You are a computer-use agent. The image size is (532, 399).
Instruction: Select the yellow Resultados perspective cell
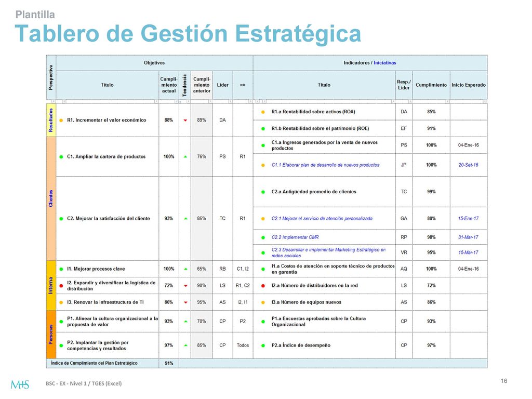[51, 120]
